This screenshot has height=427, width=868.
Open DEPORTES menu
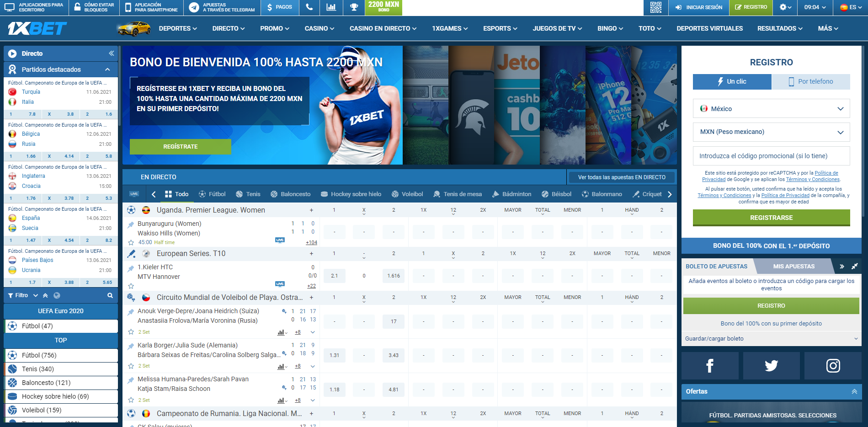click(178, 28)
